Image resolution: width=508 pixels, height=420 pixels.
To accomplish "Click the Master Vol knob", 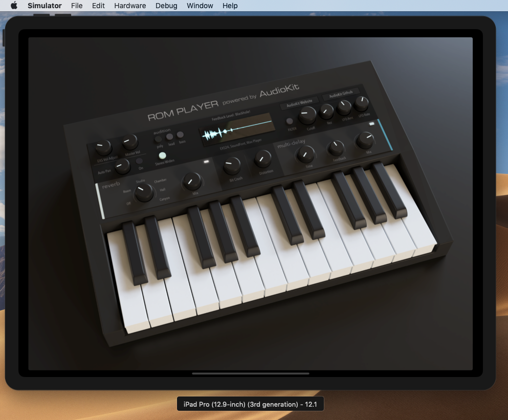I will pos(130,142).
